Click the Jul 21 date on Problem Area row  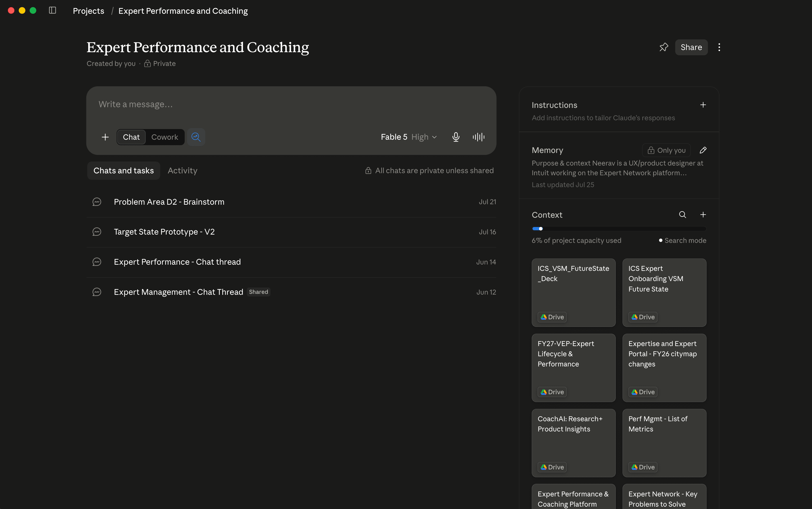click(x=487, y=202)
